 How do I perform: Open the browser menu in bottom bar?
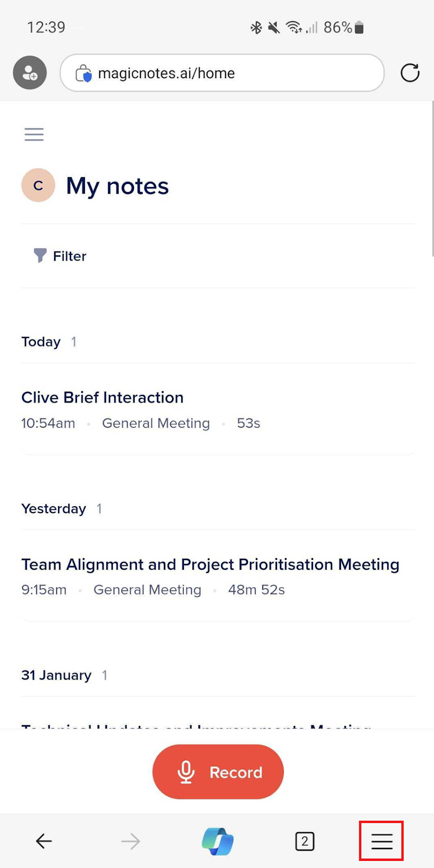pyautogui.click(x=381, y=841)
